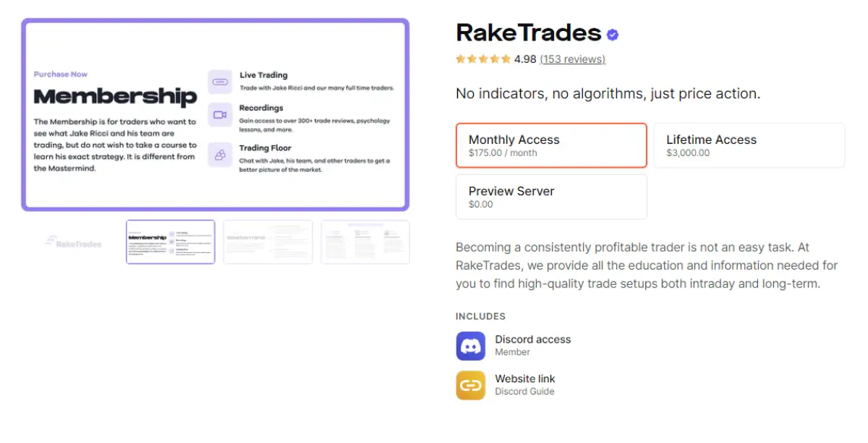The height and width of the screenshot is (443, 868).
Task: Click the Recordings camera icon in the banner
Action: (x=220, y=114)
